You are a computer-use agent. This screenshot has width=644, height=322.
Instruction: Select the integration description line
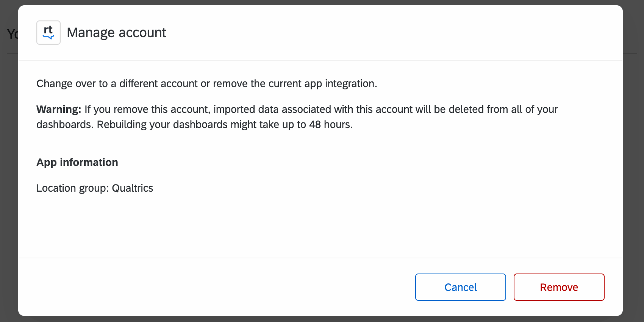pyautogui.click(x=207, y=83)
